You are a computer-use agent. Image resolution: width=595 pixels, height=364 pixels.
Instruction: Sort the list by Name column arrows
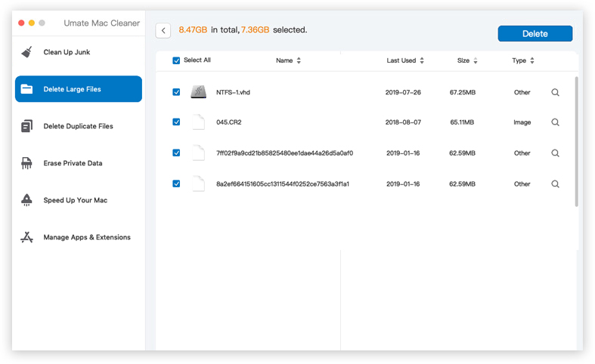click(x=299, y=60)
